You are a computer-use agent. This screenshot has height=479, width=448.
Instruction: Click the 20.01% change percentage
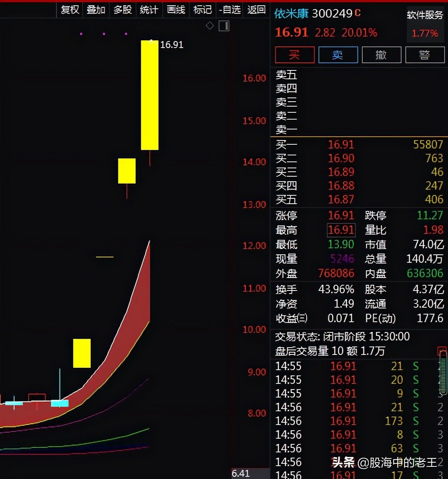(359, 33)
